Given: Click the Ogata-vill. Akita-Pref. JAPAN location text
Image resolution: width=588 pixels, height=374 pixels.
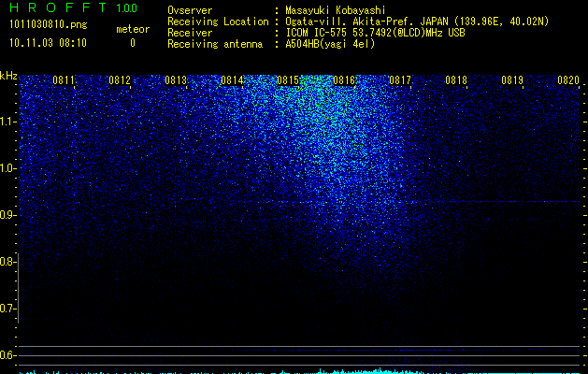Looking at the screenshot, I should [417, 22].
